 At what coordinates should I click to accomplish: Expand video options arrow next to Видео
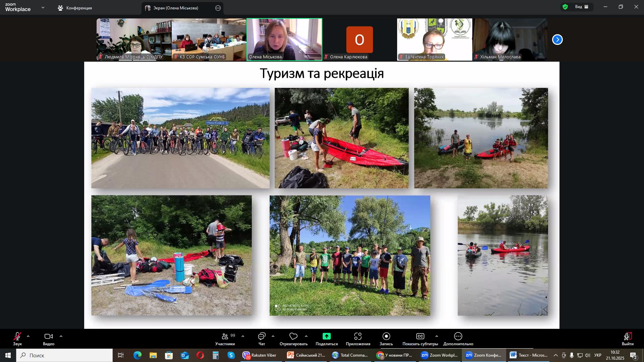point(61,336)
